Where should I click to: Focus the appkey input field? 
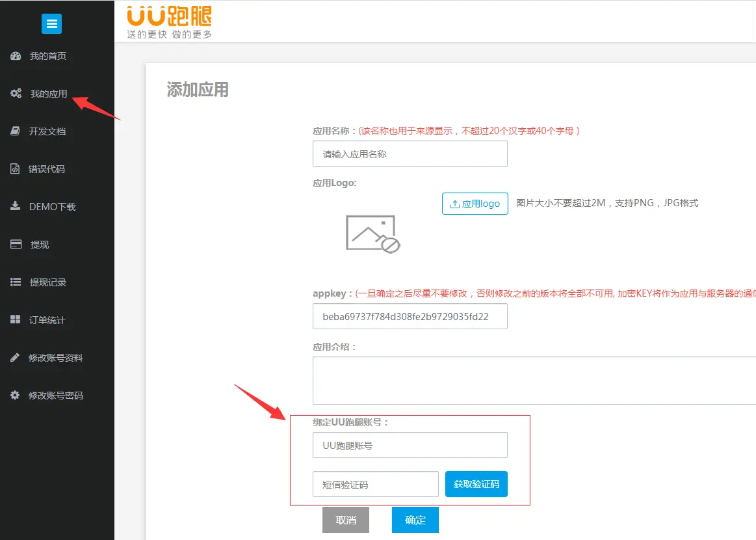pos(410,316)
